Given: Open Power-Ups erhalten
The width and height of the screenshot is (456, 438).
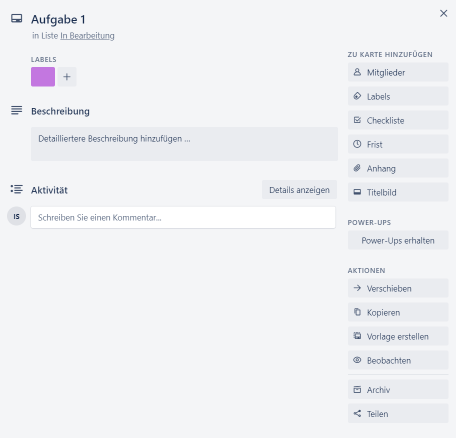Looking at the screenshot, I should (x=398, y=240).
